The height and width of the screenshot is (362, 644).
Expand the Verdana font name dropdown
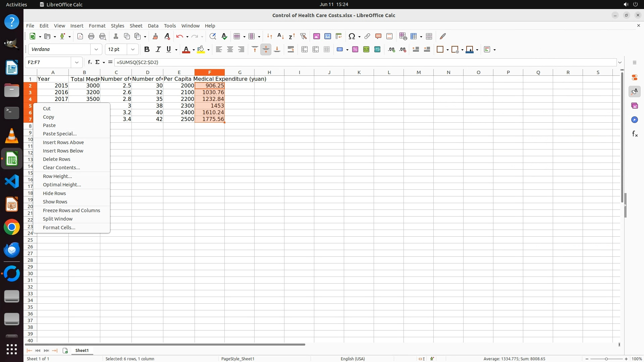click(x=96, y=49)
